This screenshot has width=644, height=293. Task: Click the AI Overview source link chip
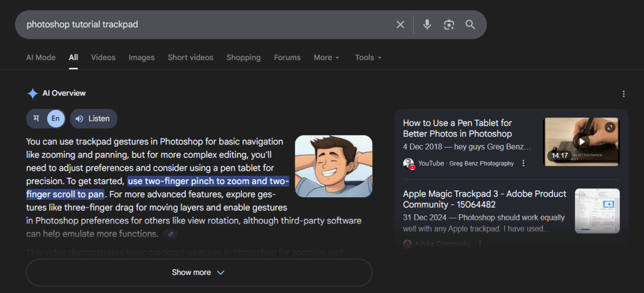[171, 234]
